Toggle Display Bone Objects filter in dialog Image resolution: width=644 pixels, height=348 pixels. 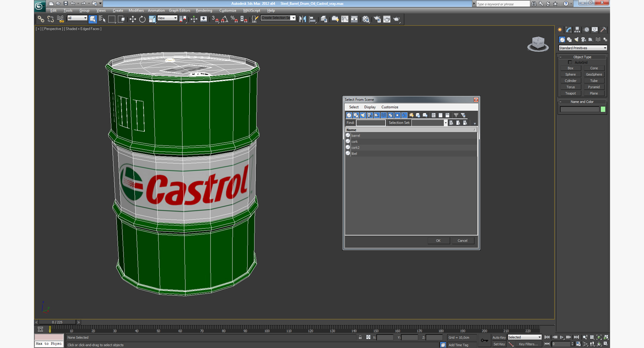click(x=405, y=115)
